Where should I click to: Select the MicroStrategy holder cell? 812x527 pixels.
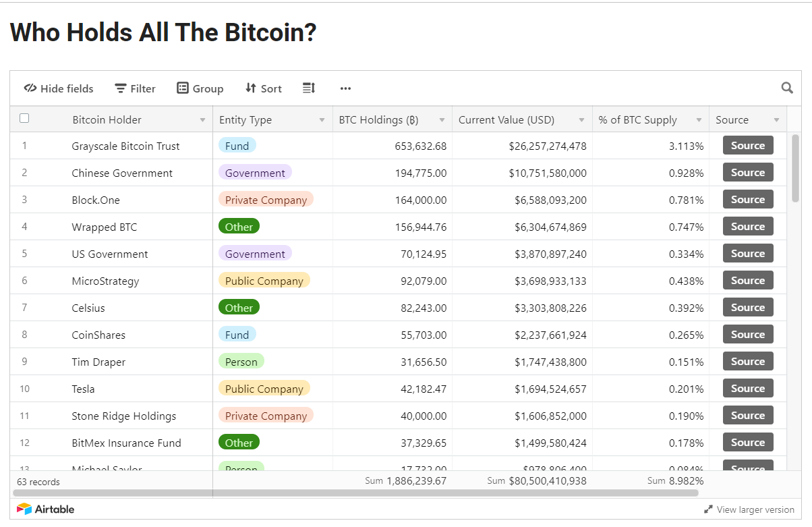point(105,281)
